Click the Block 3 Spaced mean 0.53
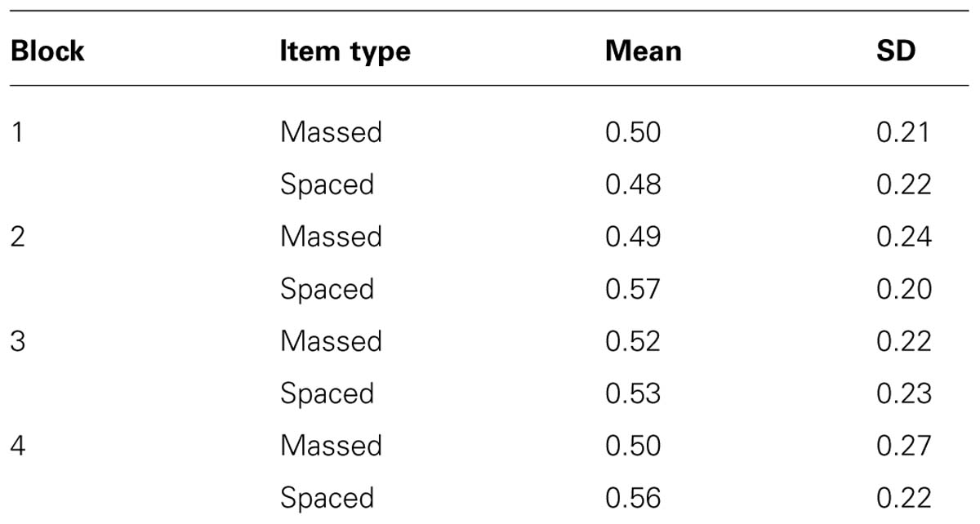 point(633,393)
